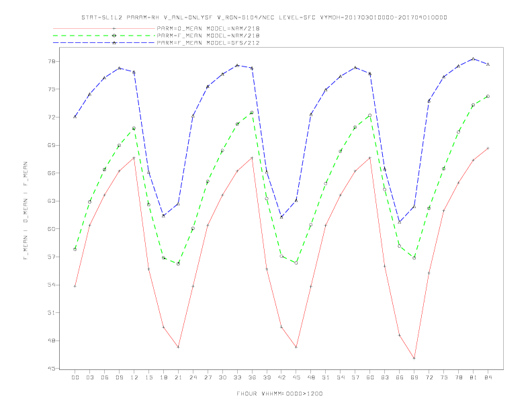Click the x-axis forecast hour label 15
Image resolution: width=532 pixels, height=411 pixels.
(149, 377)
